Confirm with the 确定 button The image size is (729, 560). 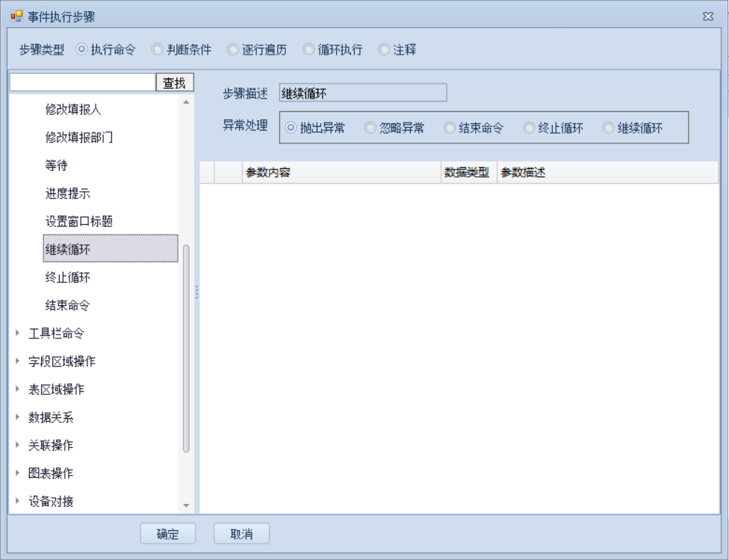168,534
